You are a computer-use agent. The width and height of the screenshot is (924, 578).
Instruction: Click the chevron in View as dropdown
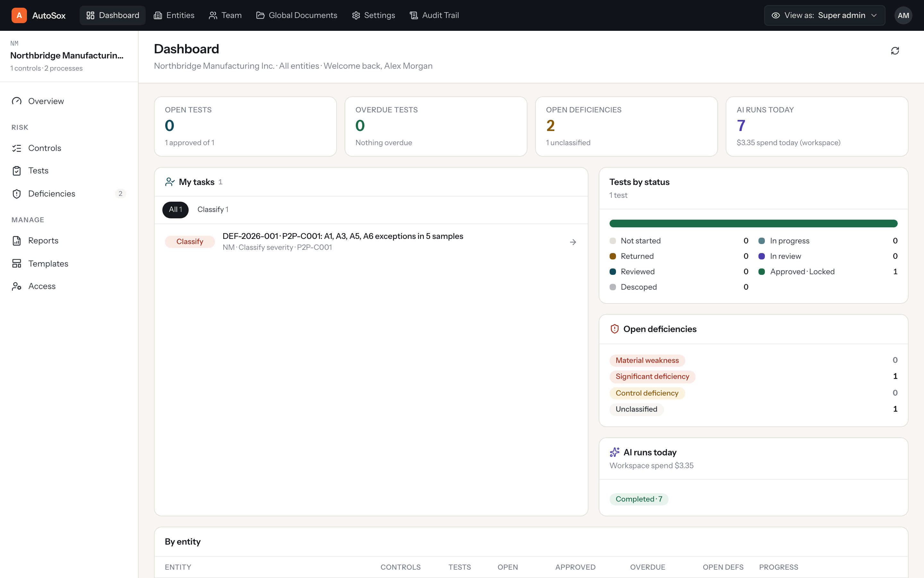(x=874, y=15)
